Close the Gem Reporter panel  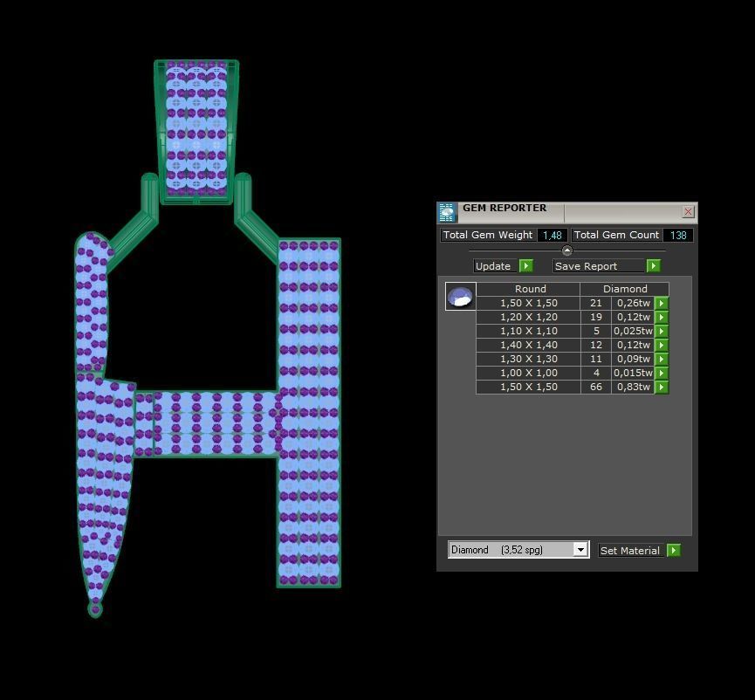688,211
